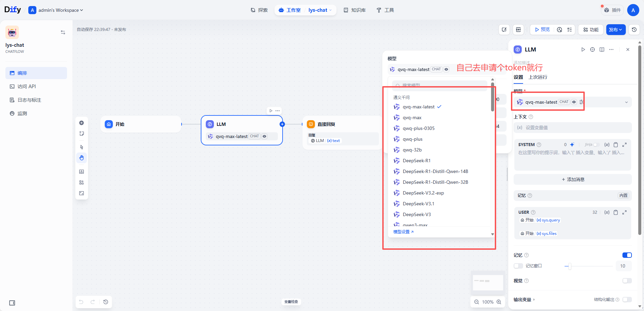
Task: Click the export image icon in canvas toolbar
Action: 82,172
